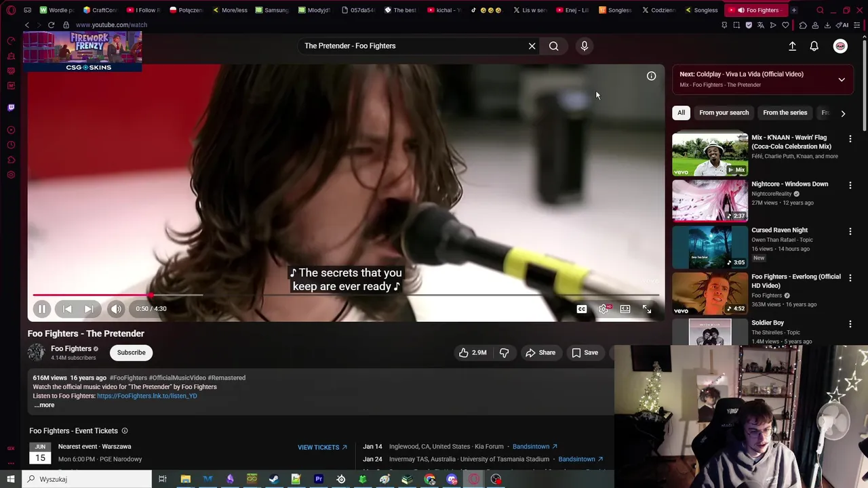Open Premiere Pro from taskbar
Screen dimensions: 868x488
tap(319, 479)
